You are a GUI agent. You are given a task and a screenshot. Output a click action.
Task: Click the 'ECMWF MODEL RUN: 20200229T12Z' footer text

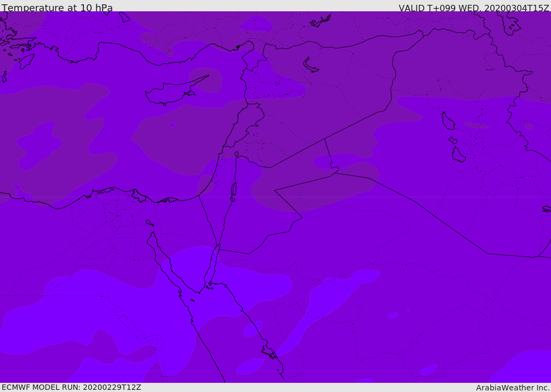click(x=72, y=387)
